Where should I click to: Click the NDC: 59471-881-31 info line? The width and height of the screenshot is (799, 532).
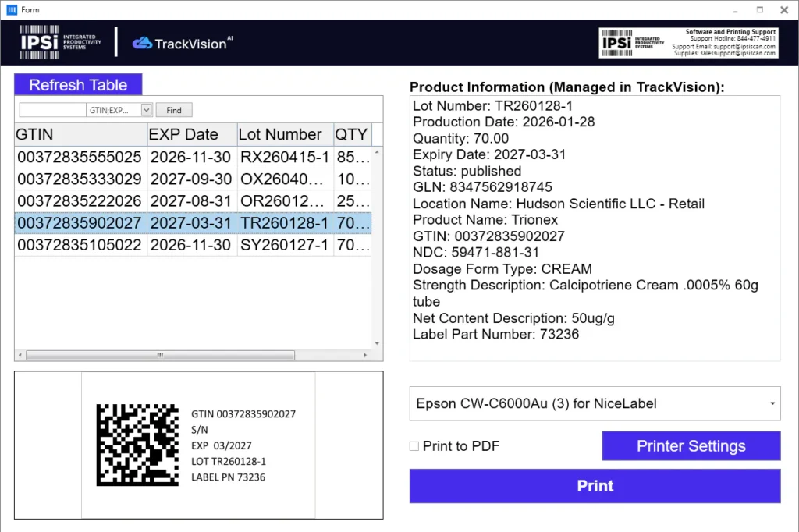[476, 252]
